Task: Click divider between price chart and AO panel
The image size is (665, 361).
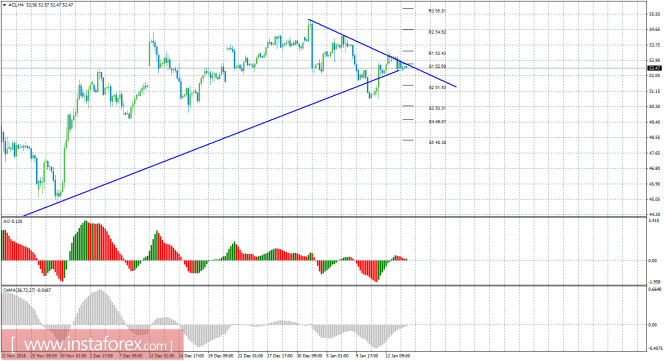Action: coord(324,217)
